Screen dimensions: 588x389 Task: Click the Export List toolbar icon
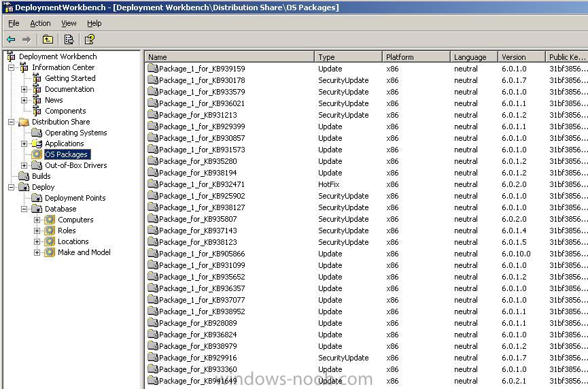tap(69, 39)
